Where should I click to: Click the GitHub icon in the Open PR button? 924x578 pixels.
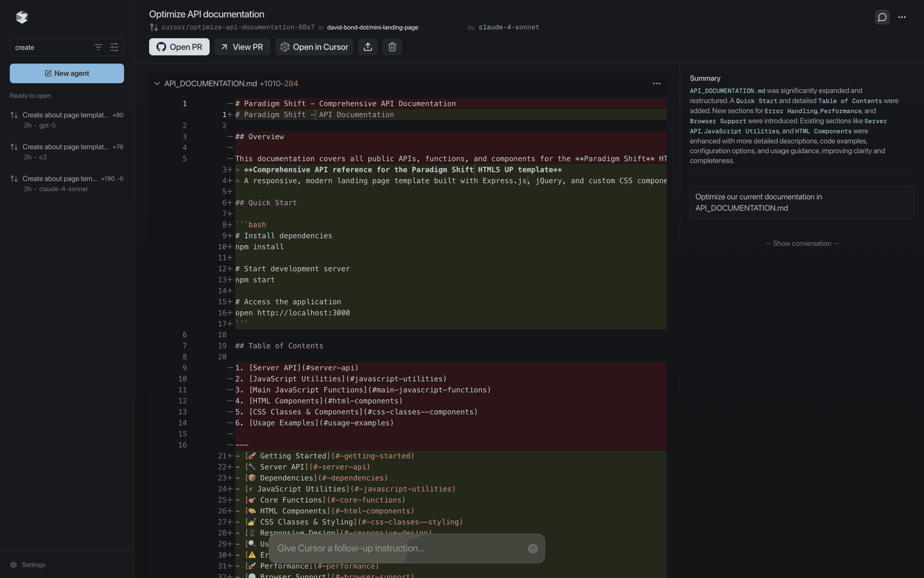point(161,47)
